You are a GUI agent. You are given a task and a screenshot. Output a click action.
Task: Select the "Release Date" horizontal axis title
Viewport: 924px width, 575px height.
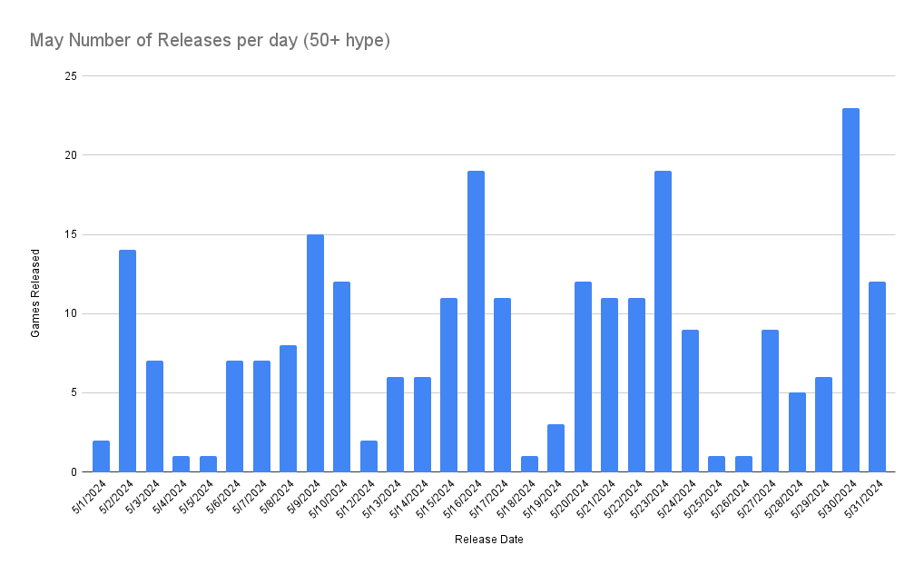pyautogui.click(x=488, y=540)
